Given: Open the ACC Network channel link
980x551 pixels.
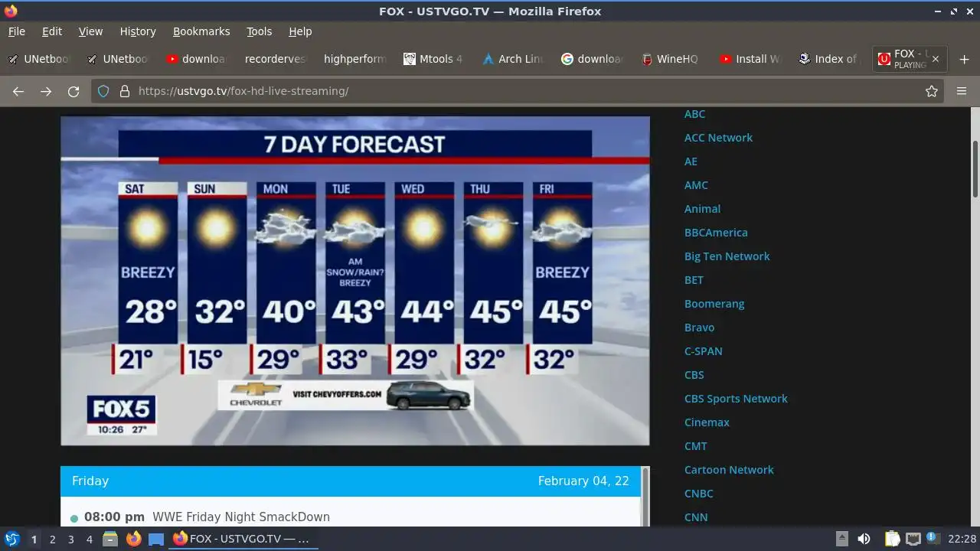Looking at the screenshot, I should 718,138.
